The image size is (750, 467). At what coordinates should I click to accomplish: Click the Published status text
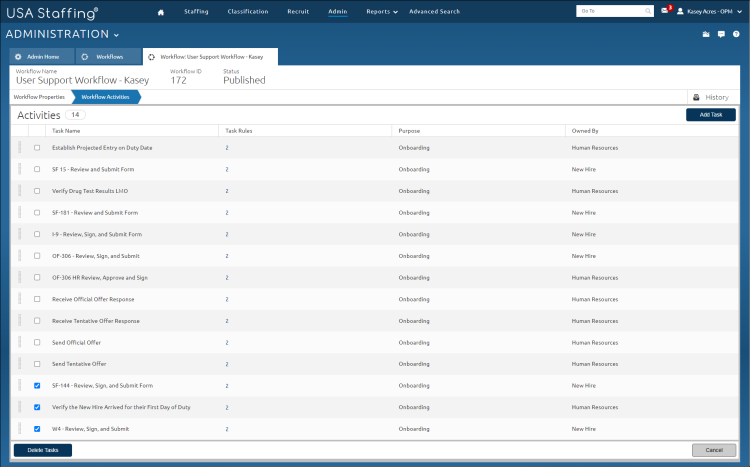coord(244,80)
